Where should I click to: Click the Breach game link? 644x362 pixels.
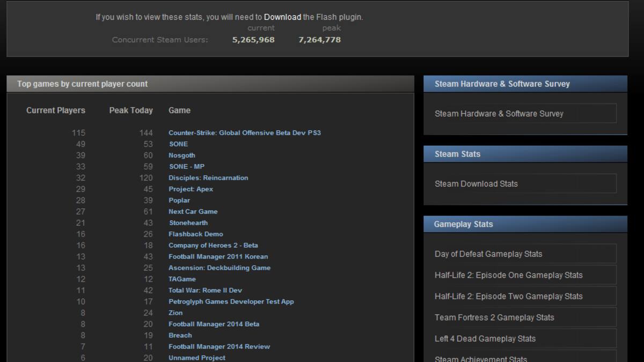(x=180, y=335)
